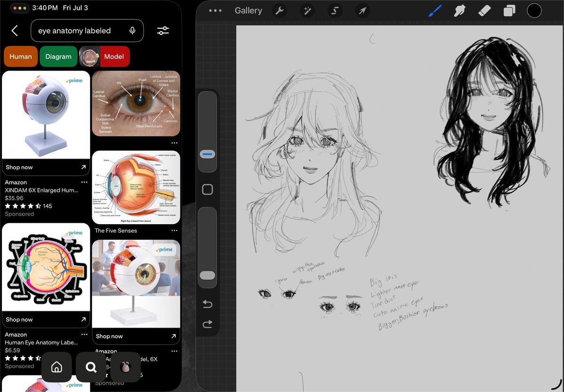Select the Brush tool in Procreate
Image resolution: width=564 pixels, height=392 pixels.
click(435, 10)
